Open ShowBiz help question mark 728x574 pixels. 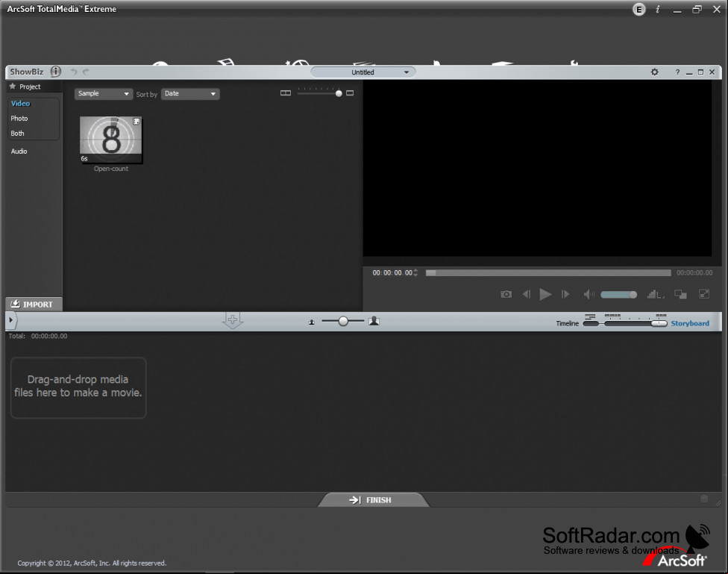coord(677,72)
